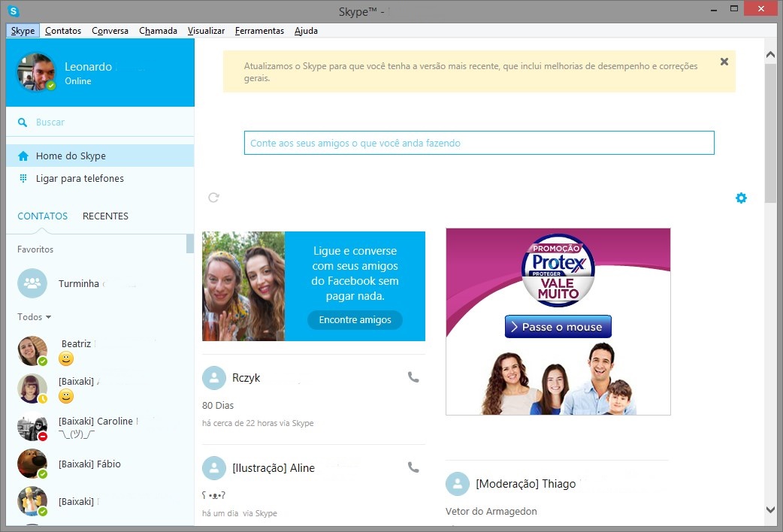Open the Ajuda menu

306,31
